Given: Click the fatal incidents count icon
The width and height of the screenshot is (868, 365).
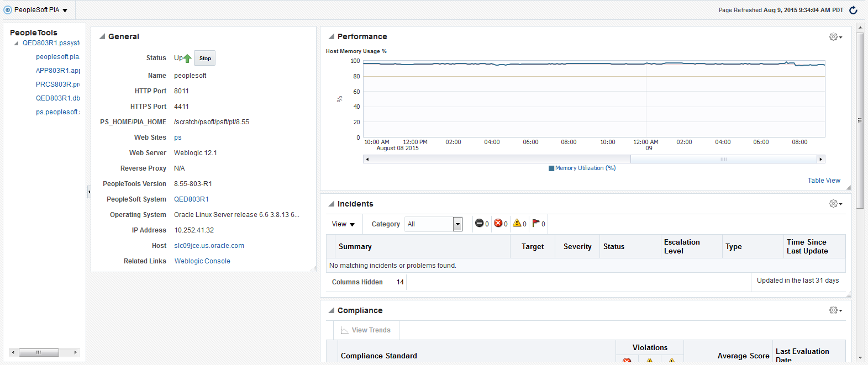Looking at the screenshot, I should [x=479, y=223].
